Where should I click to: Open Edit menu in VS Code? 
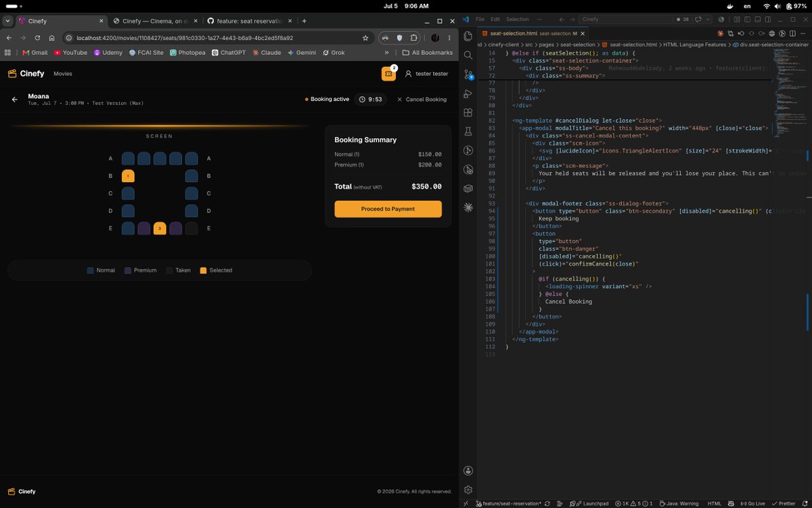pyautogui.click(x=495, y=19)
